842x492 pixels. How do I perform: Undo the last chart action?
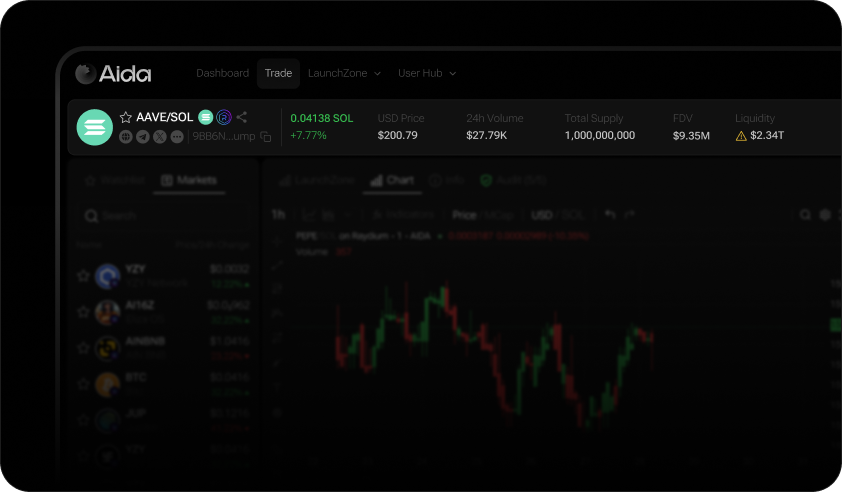click(610, 215)
